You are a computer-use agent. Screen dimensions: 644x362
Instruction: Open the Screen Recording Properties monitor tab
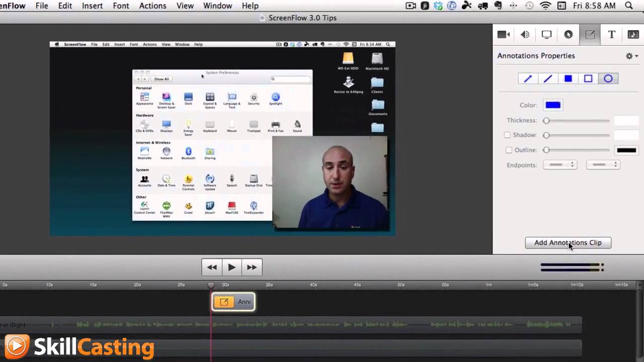546,35
